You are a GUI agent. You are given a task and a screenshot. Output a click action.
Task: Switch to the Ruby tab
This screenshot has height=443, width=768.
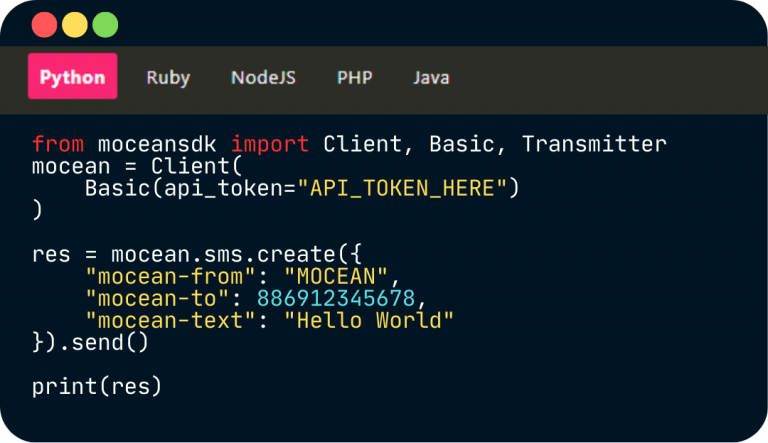168,77
